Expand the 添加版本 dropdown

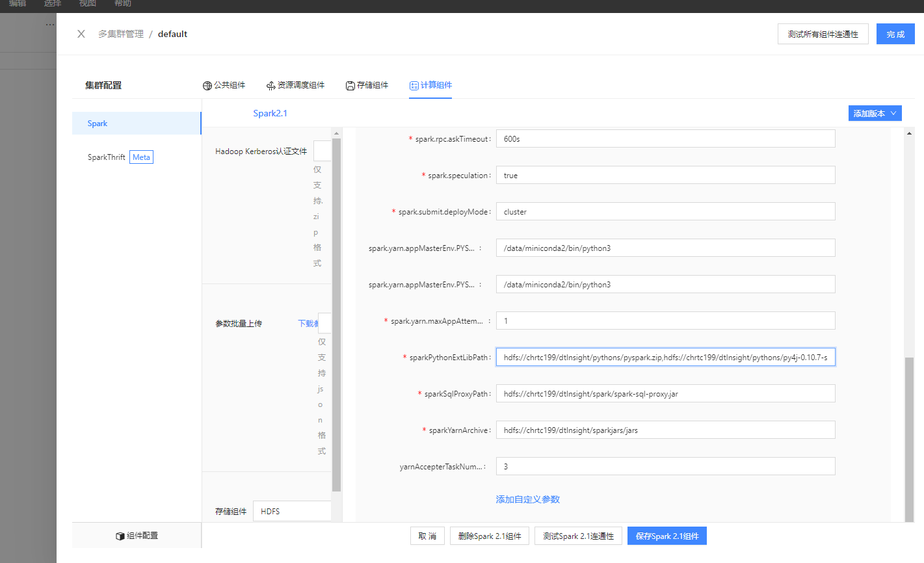pos(875,112)
